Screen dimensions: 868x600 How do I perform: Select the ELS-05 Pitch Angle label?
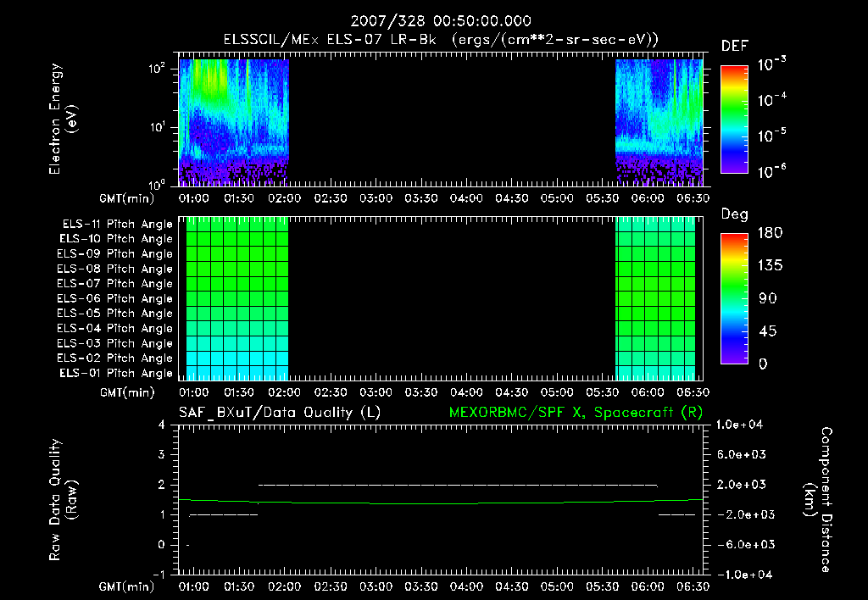[x=114, y=314]
